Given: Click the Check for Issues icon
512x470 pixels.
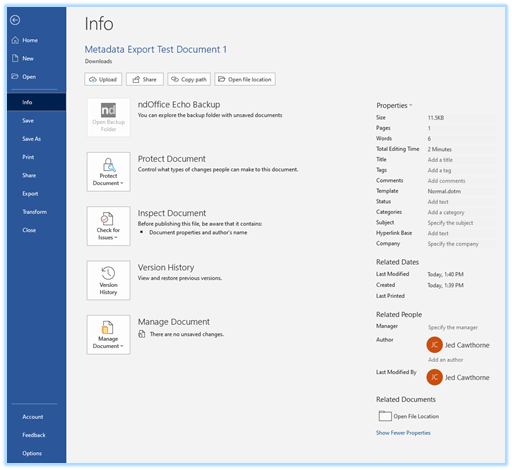Looking at the screenshot, I should click(107, 219).
